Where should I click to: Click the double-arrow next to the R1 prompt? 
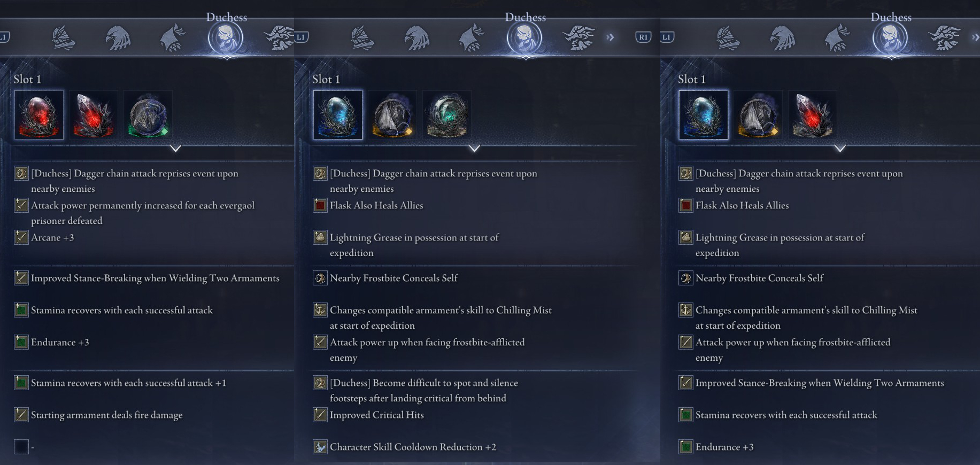(x=610, y=37)
